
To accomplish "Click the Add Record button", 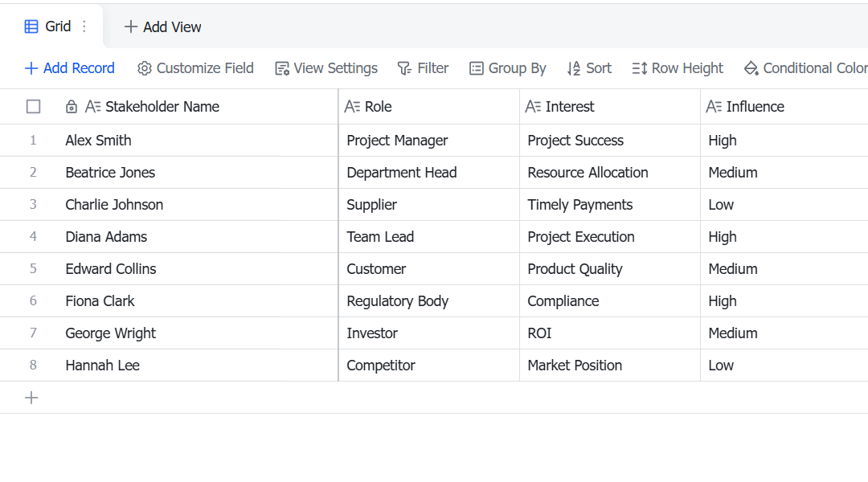I will coord(70,68).
